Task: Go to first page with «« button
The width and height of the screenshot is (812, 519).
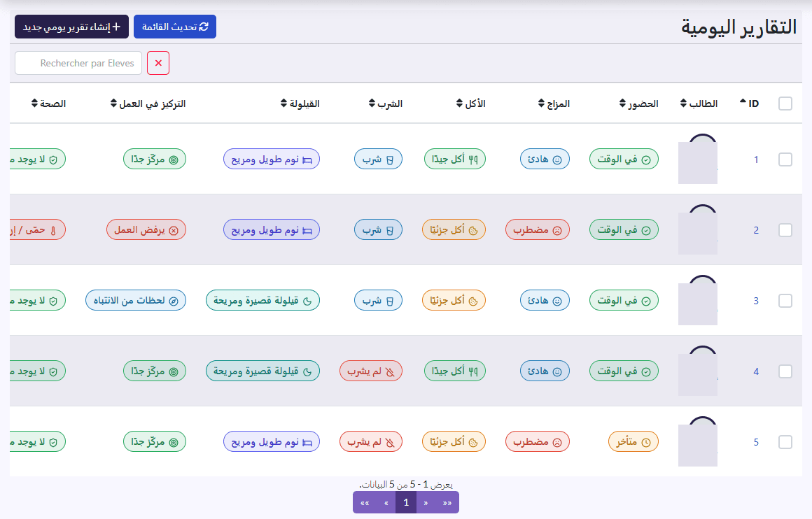Action: 364,502
